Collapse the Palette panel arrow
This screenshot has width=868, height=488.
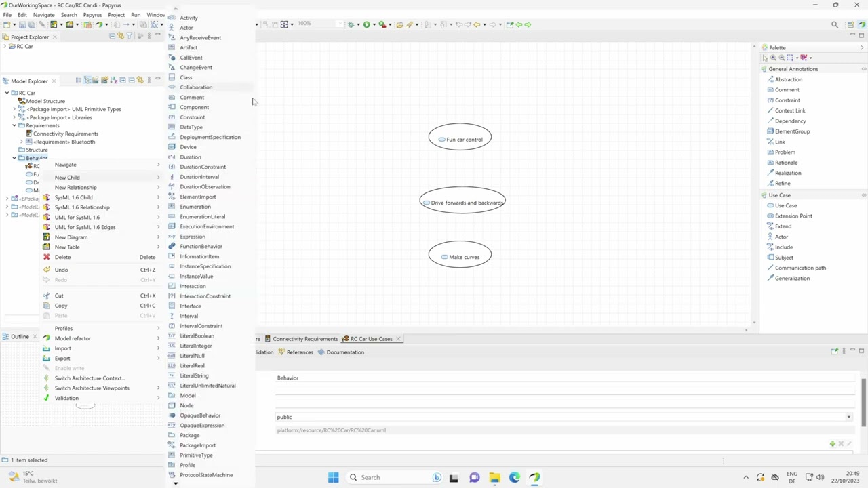[x=862, y=47]
